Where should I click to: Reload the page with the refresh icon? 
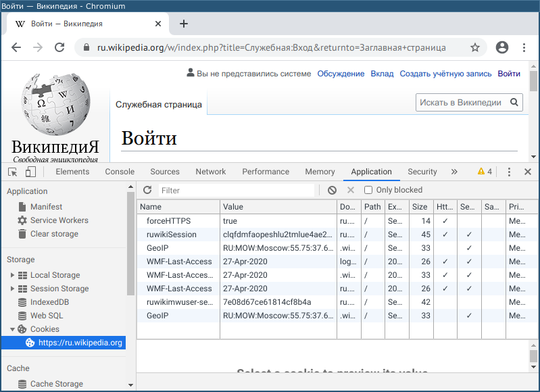point(59,47)
